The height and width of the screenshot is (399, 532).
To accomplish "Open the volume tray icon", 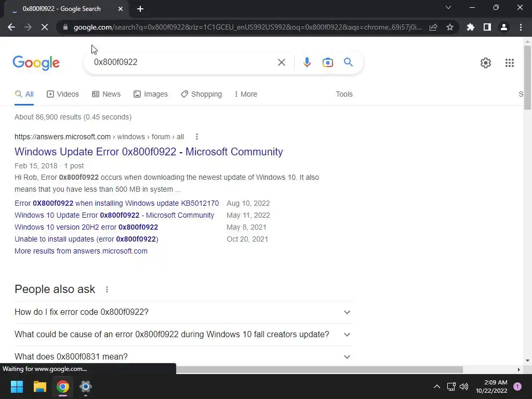I will (464, 387).
